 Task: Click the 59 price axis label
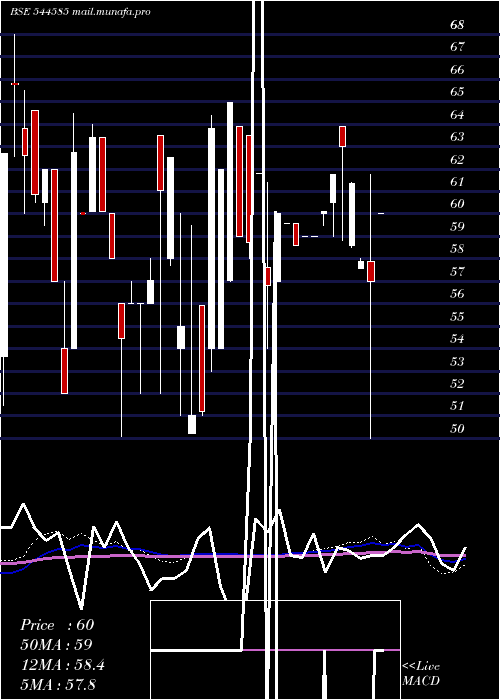click(x=457, y=226)
